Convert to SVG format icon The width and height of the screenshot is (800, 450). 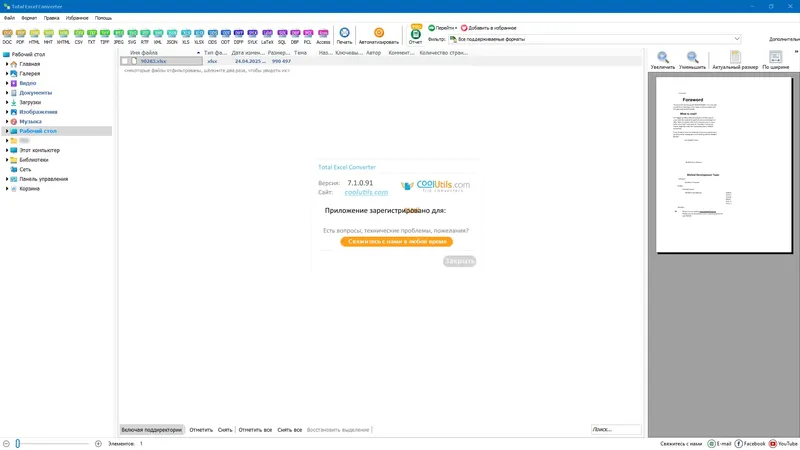point(132,36)
